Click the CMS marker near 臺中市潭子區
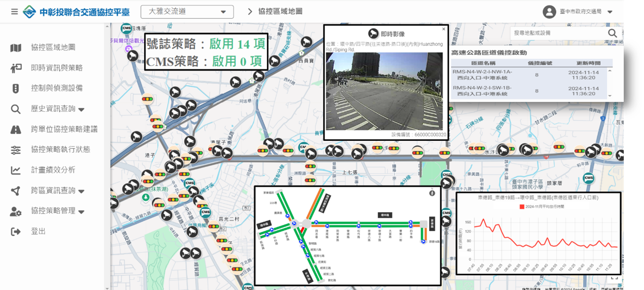 coord(588,178)
